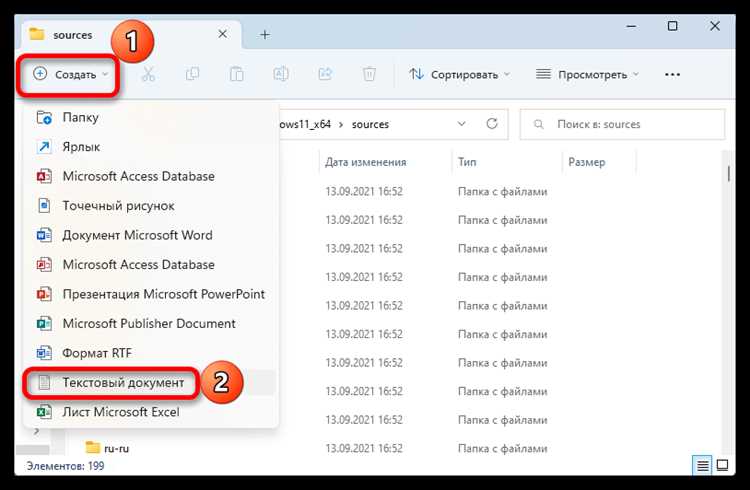Select Ярлык from the create menu
Image resolution: width=750 pixels, height=490 pixels.
tap(151, 147)
